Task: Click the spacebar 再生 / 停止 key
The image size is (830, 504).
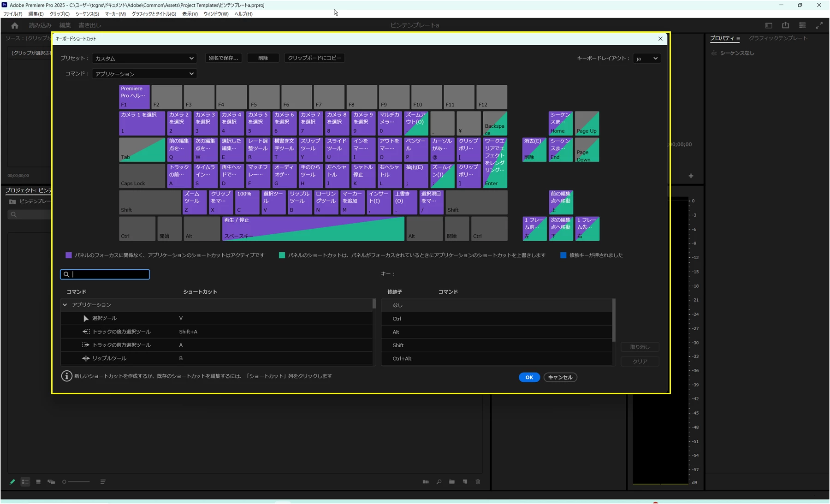Action: pos(313,229)
